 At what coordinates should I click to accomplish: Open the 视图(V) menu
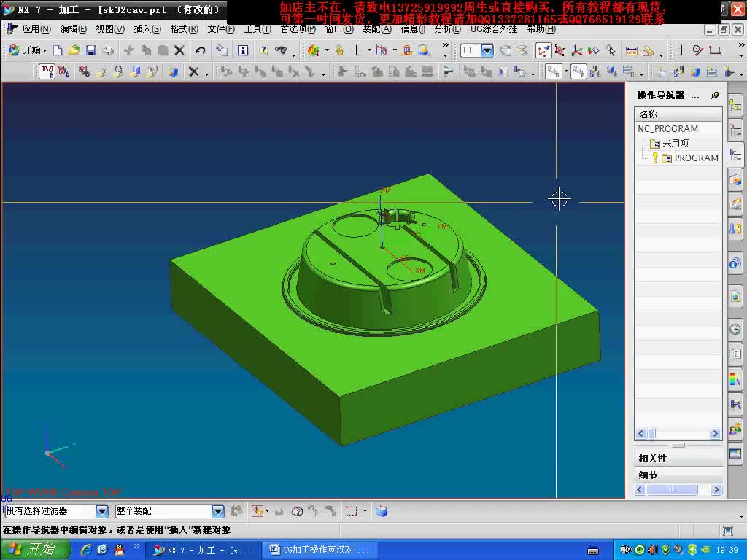110,29
